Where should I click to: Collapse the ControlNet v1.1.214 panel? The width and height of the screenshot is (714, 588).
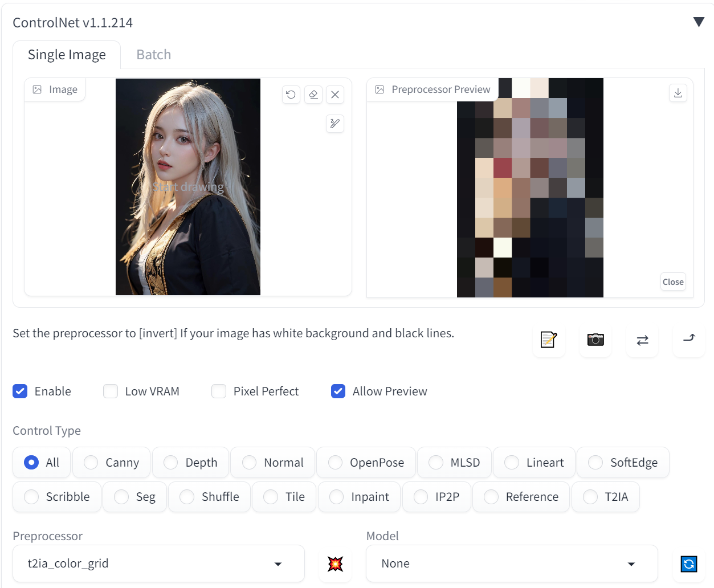[x=699, y=22]
